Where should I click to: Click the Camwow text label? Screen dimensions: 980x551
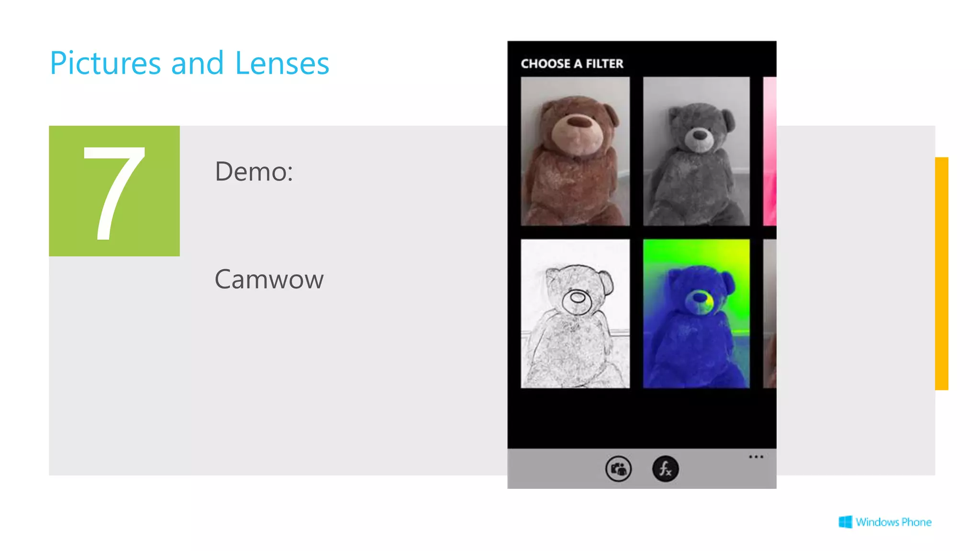click(269, 279)
